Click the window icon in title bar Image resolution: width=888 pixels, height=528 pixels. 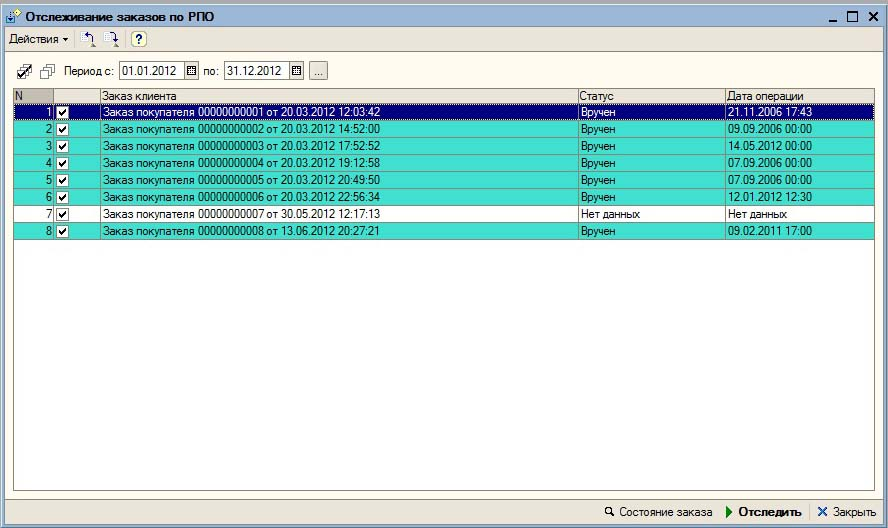coord(13,16)
